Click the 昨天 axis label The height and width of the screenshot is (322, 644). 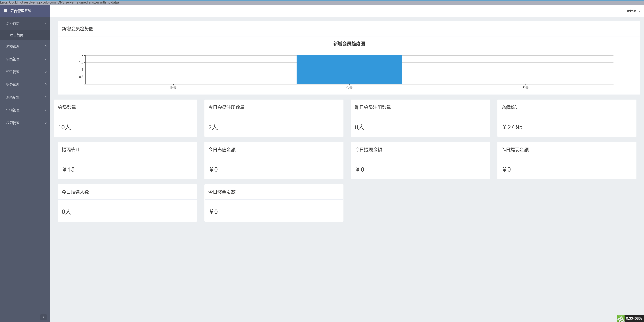[173, 88]
